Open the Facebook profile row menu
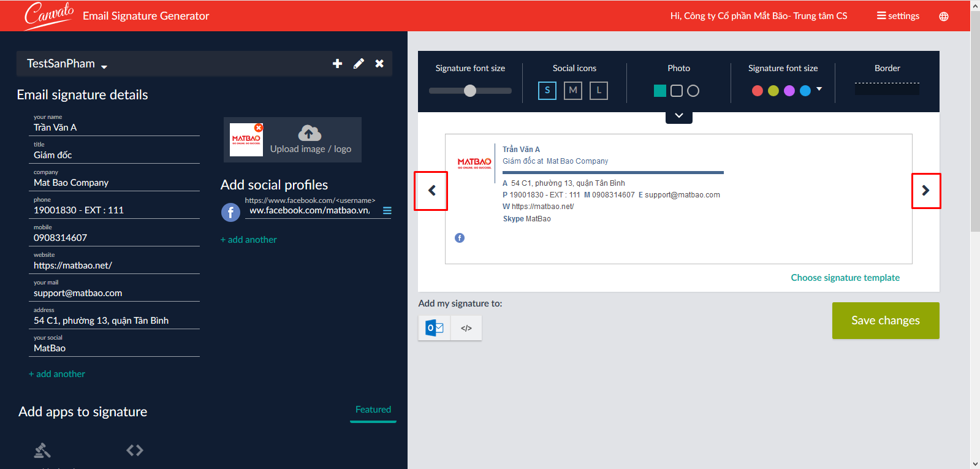Image resolution: width=980 pixels, height=469 pixels. click(x=387, y=210)
